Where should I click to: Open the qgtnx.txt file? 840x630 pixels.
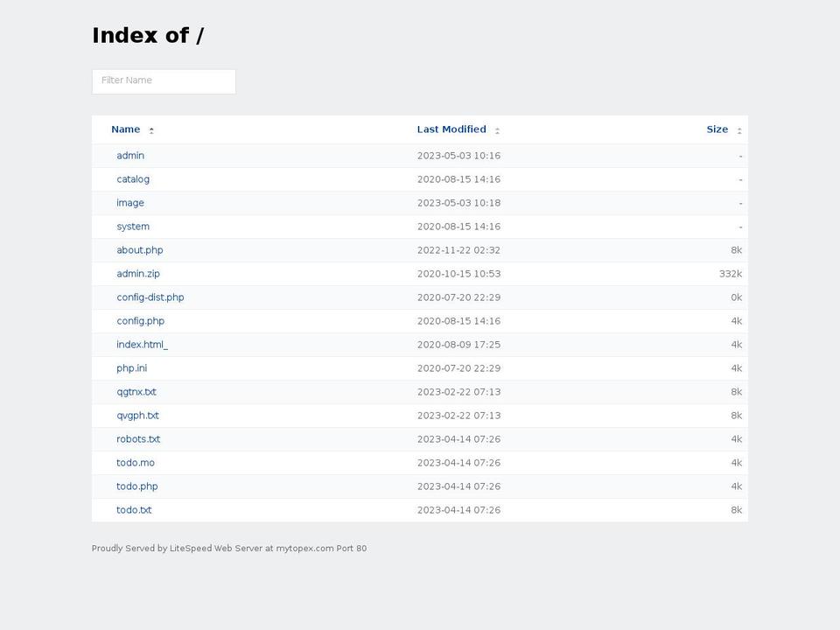coord(136,392)
